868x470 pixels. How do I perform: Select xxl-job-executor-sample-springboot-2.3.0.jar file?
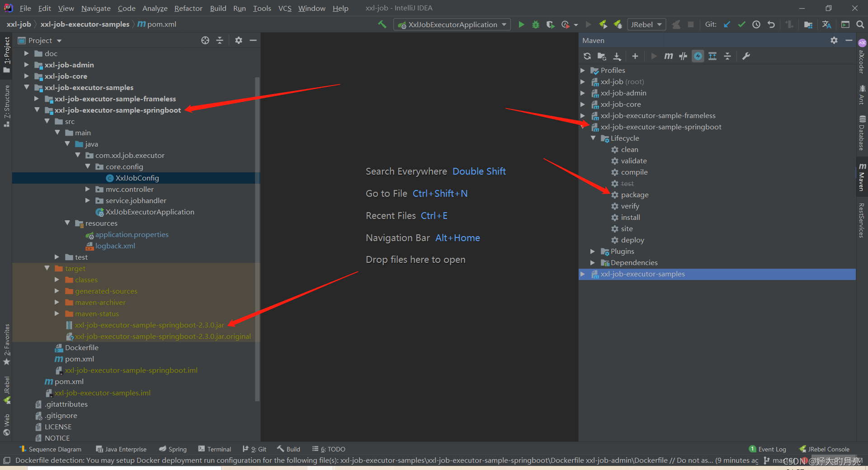click(x=149, y=325)
